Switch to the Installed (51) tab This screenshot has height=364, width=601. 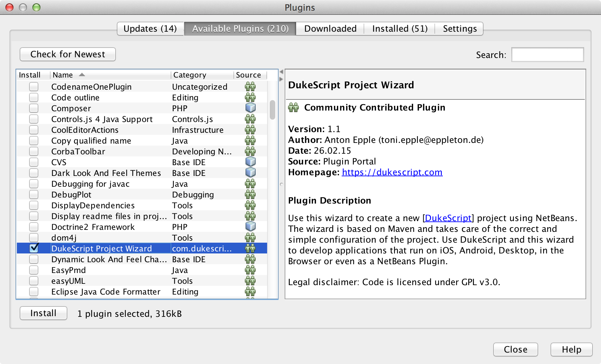[x=400, y=29]
